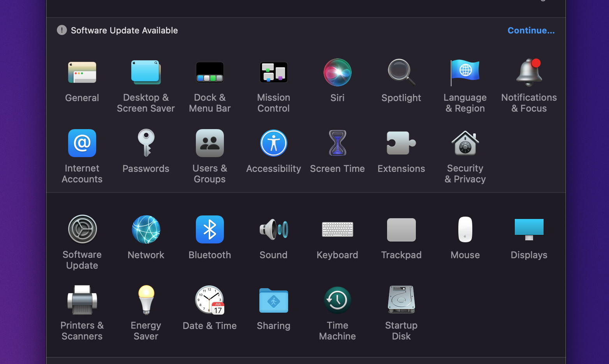Click the Continue... software update link

[531, 30]
